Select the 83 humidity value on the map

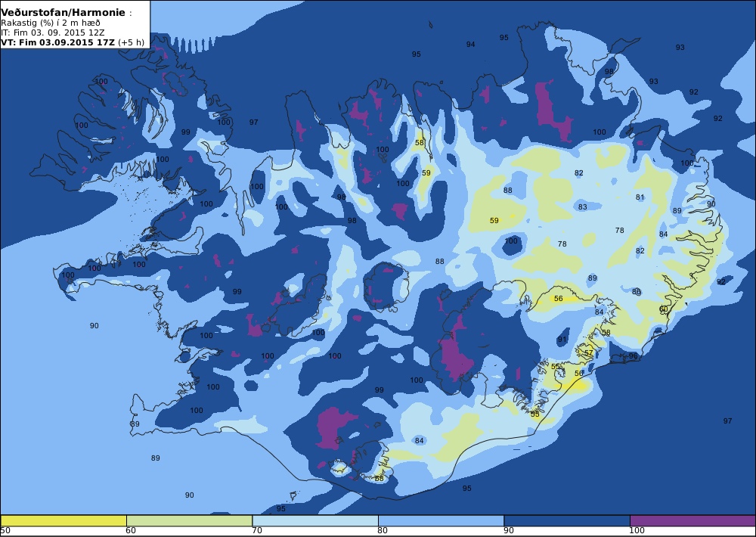pos(582,207)
